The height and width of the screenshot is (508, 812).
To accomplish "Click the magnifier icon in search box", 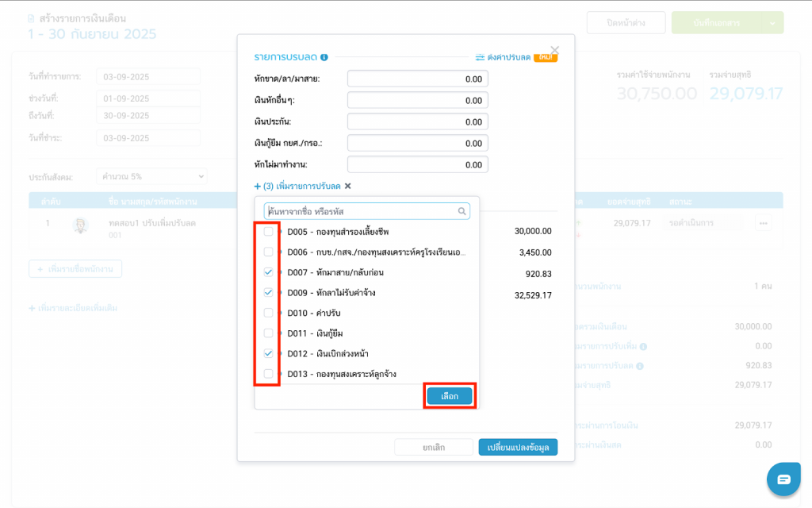I will [x=462, y=212].
